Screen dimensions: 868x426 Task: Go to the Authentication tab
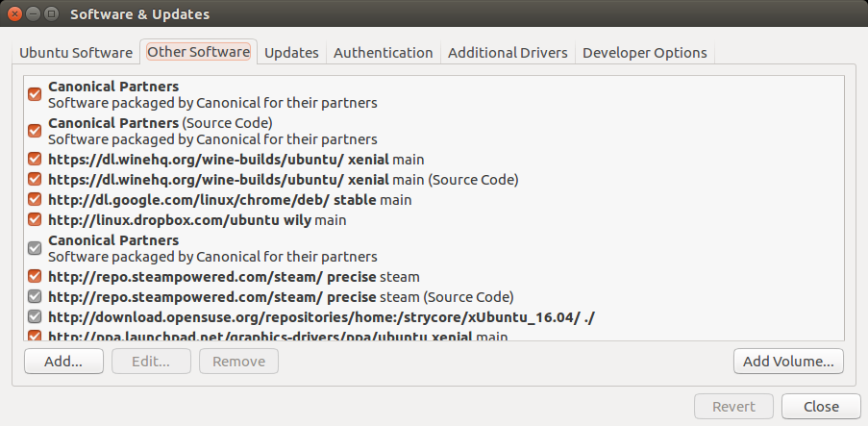pyautogui.click(x=384, y=53)
